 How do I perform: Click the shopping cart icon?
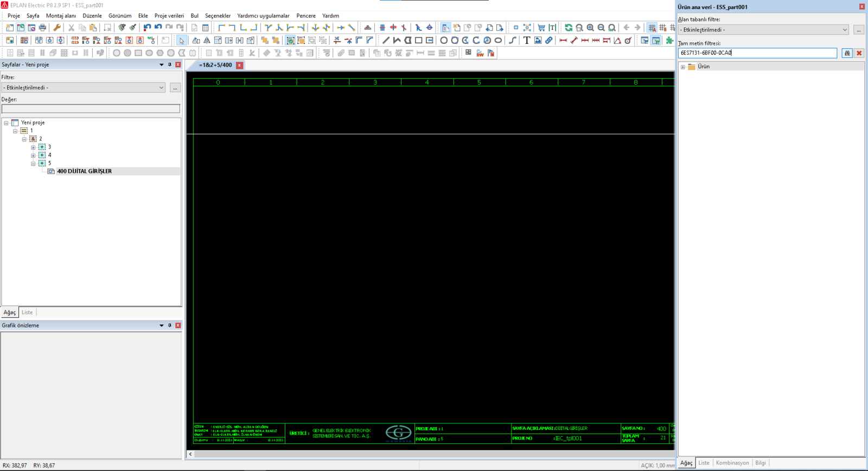coord(541,28)
